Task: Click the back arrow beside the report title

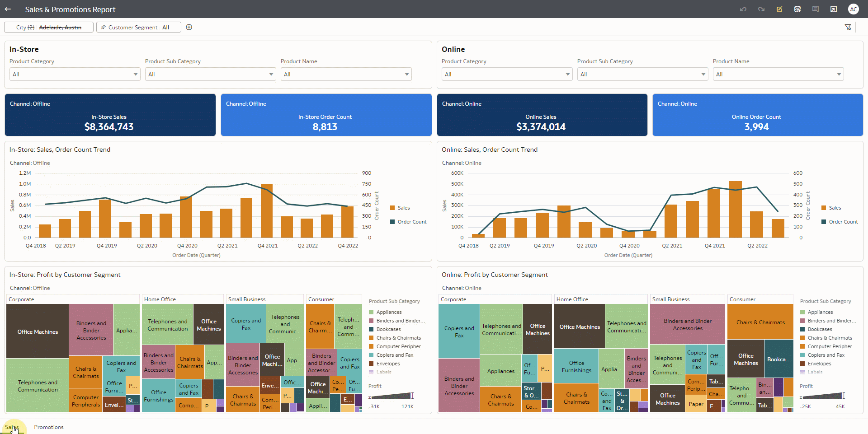Action: coord(7,9)
